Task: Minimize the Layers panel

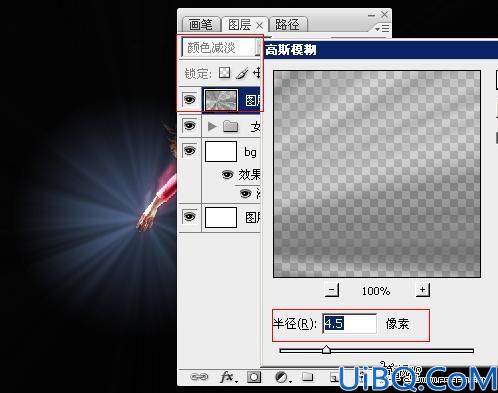Action: click(x=372, y=15)
